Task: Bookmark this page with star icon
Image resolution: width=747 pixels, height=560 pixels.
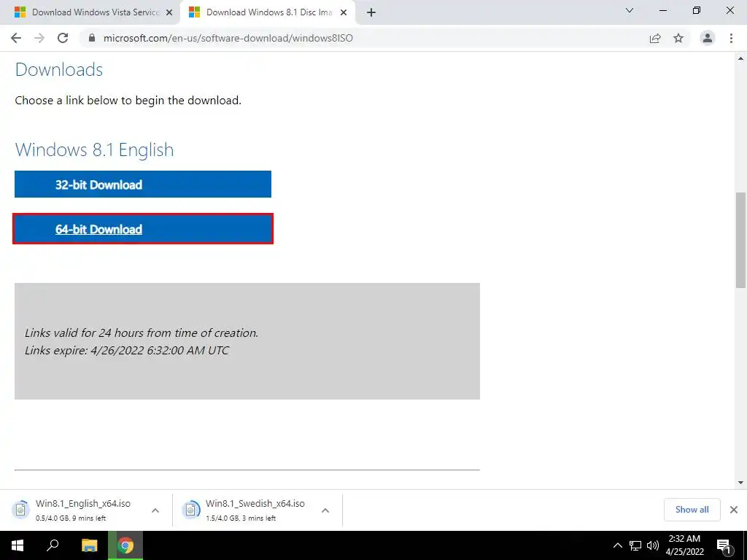Action: coord(678,38)
